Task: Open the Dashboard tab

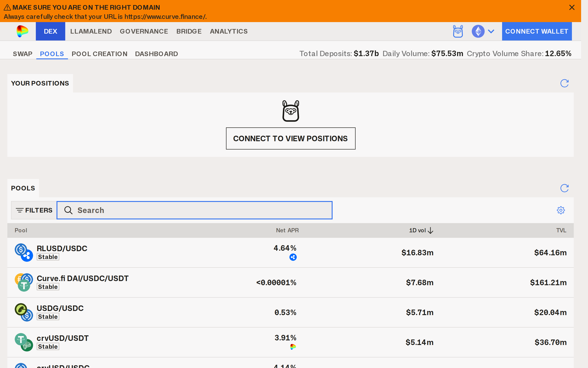Action: 156,54
